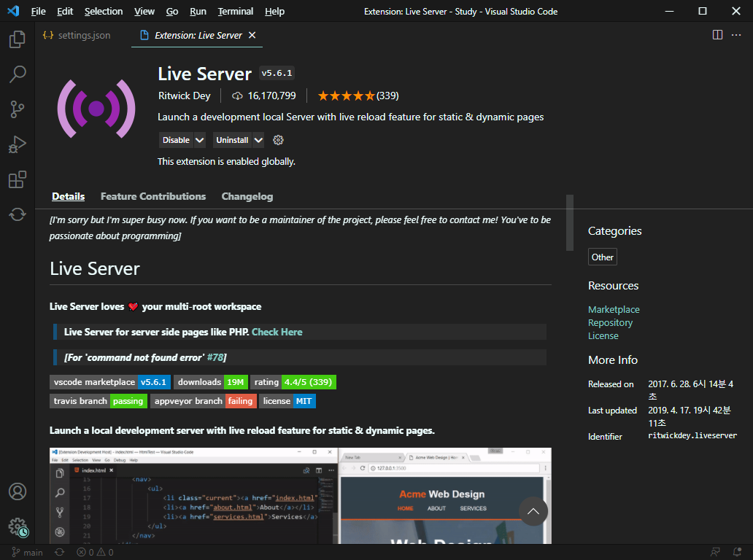Open the Search view

coord(18,74)
